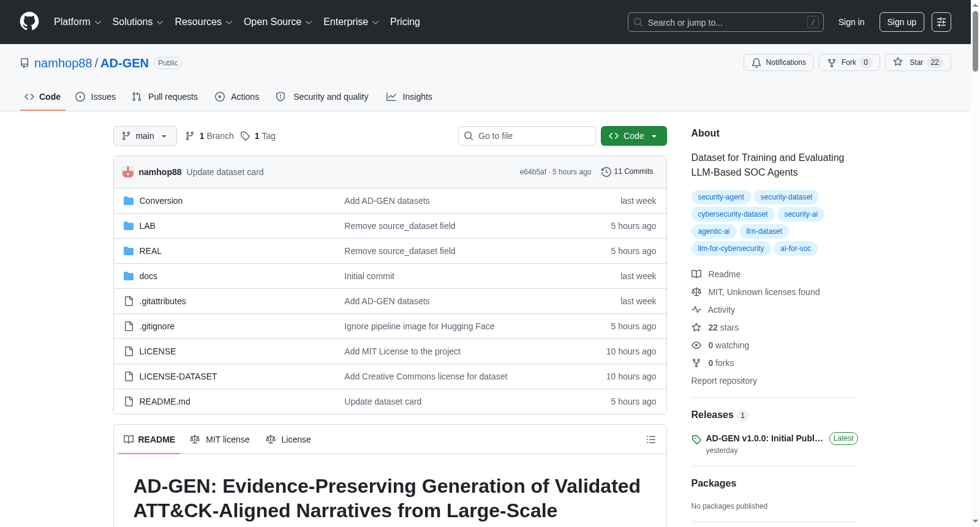Click the security-agent topic tag
This screenshot has height=527, width=980.
(x=721, y=197)
